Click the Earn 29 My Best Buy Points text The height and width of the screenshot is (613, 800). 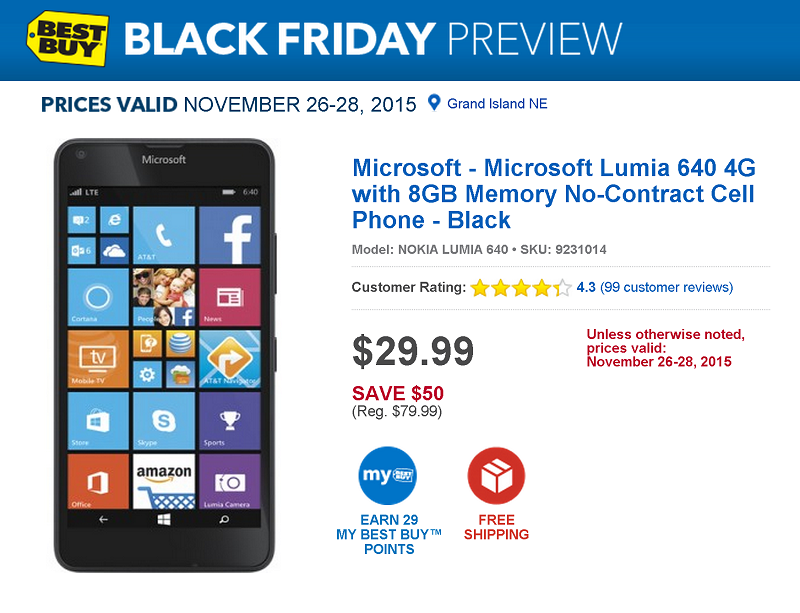(389, 534)
